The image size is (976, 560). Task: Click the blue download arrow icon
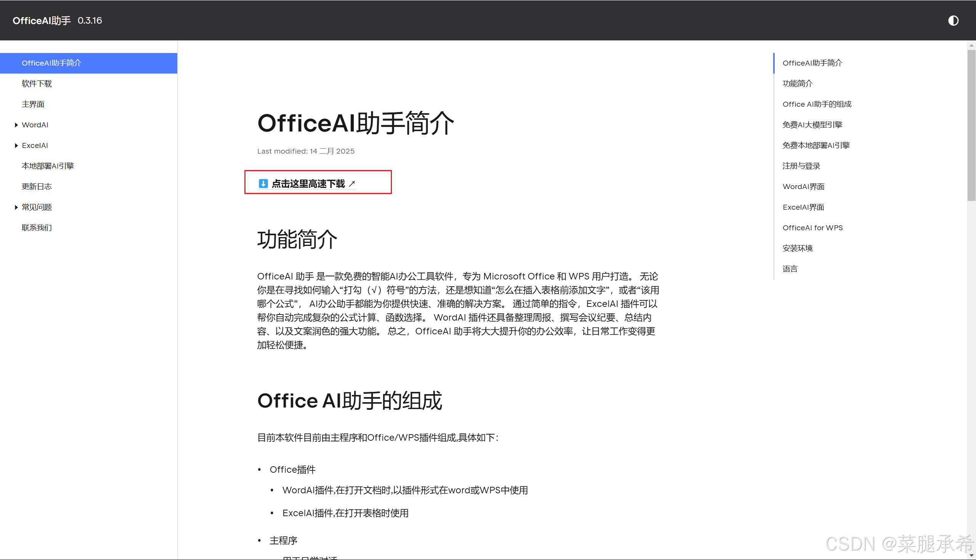263,183
